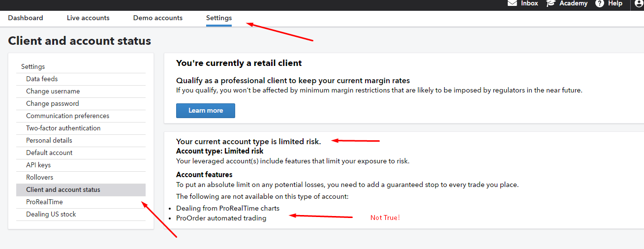Go to Communication preferences

click(x=67, y=116)
